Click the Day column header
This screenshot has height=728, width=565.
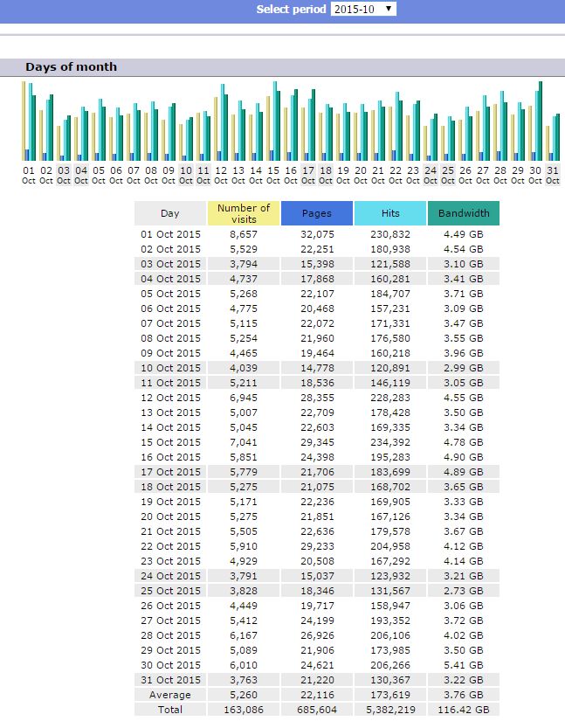pos(170,213)
